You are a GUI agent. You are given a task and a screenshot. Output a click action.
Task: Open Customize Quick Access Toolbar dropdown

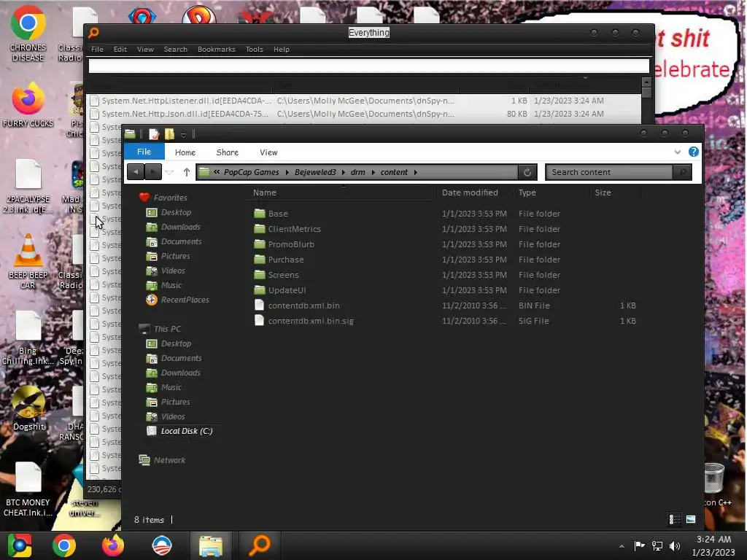(183, 135)
